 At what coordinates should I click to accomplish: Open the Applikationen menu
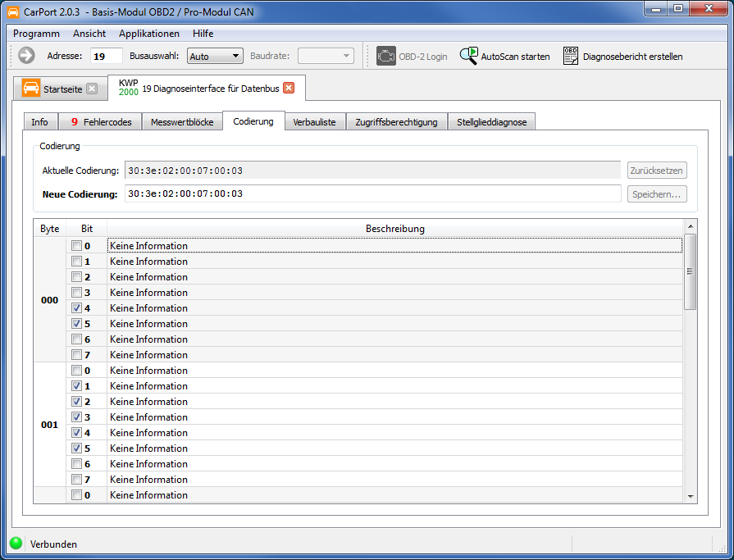(149, 34)
